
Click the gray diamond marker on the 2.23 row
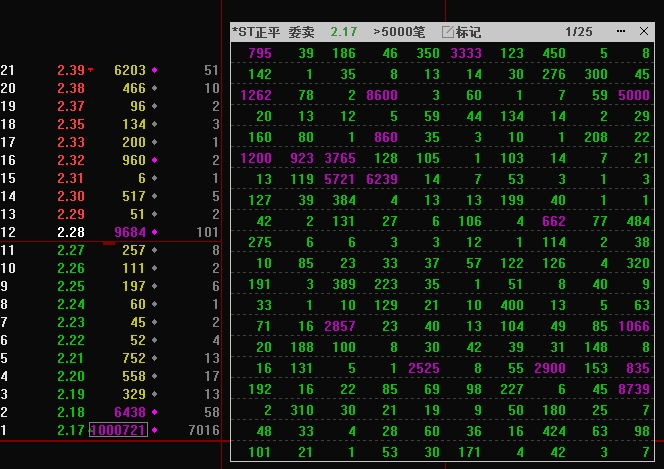(x=155, y=322)
